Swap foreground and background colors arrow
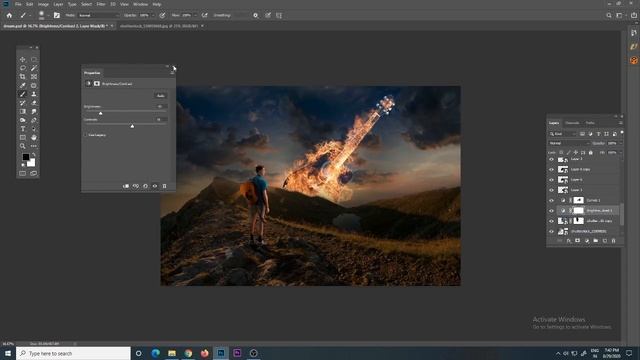This screenshot has height=360, width=640. coord(33,155)
